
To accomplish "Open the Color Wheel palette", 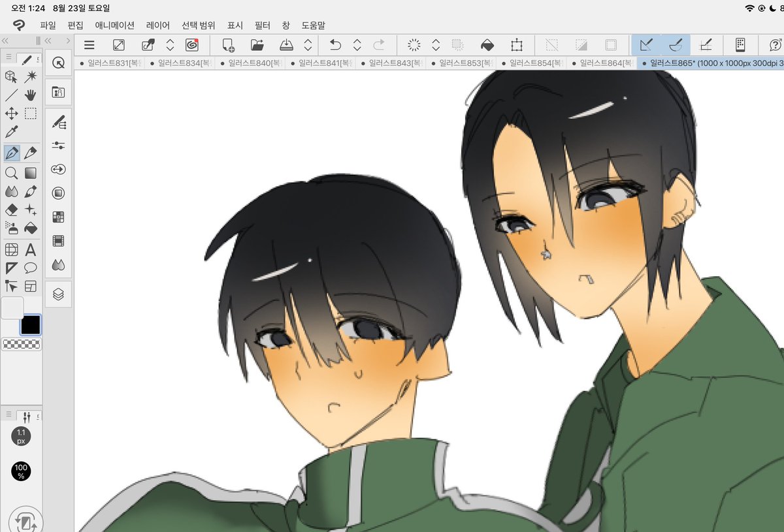I will click(58, 193).
